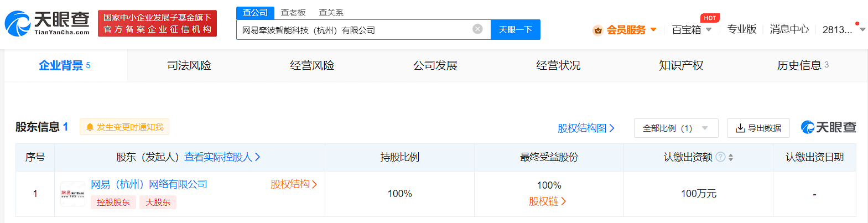868x223 pixels.
Task: Select the 查老板 search tab
Action: pyautogui.click(x=293, y=12)
